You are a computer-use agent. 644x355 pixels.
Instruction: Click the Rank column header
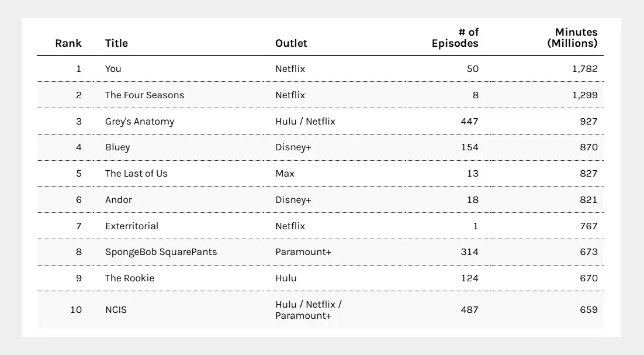(68, 43)
